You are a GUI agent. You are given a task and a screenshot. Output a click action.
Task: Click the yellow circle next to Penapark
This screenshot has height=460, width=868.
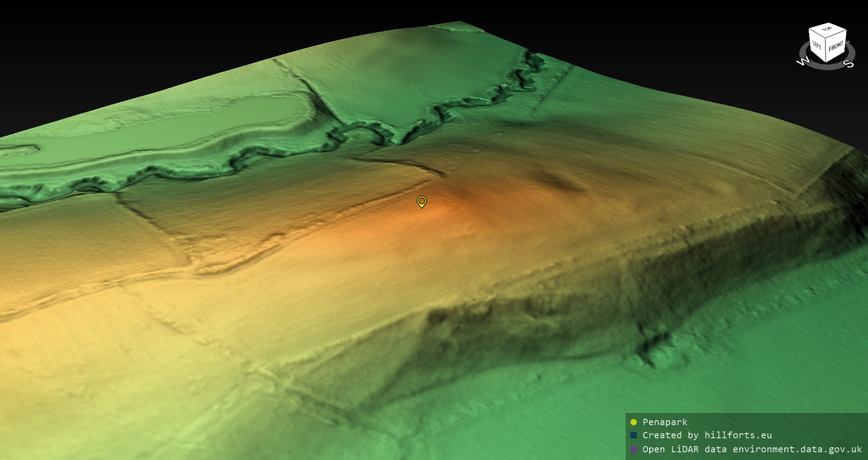pyautogui.click(x=633, y=422)
